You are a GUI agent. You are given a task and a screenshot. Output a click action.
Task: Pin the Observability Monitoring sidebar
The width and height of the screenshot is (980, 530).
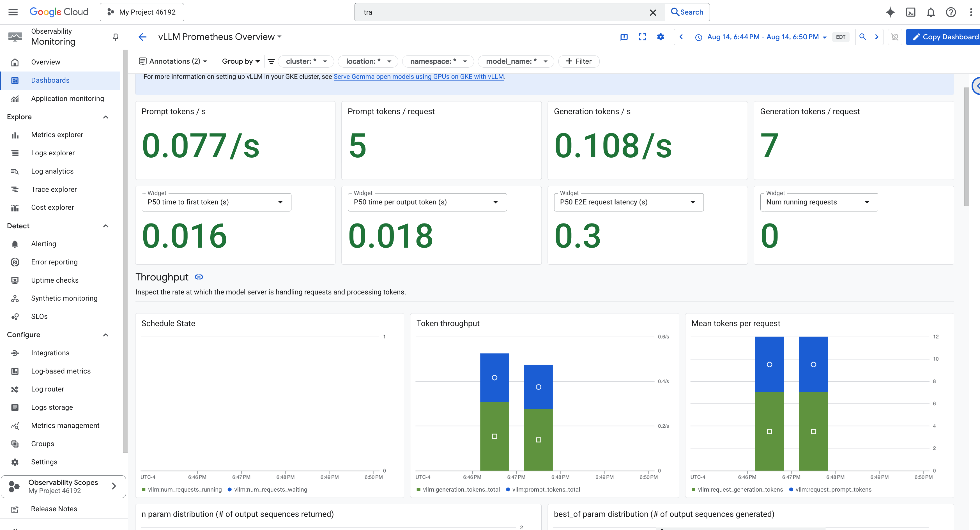click(116, 37)
